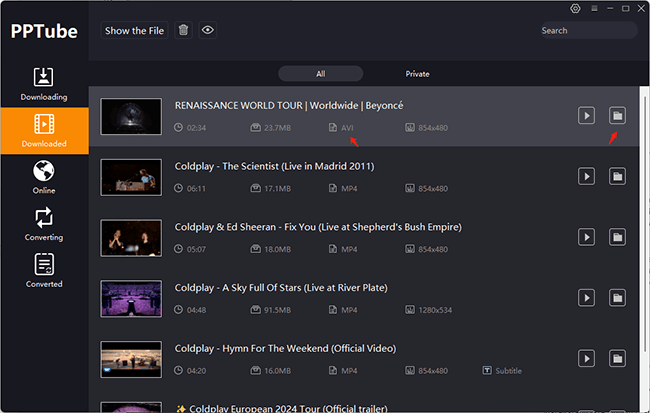Switch to the All tab
The image size is (650, 413).
pyautogui.click(x=320, y=74)
